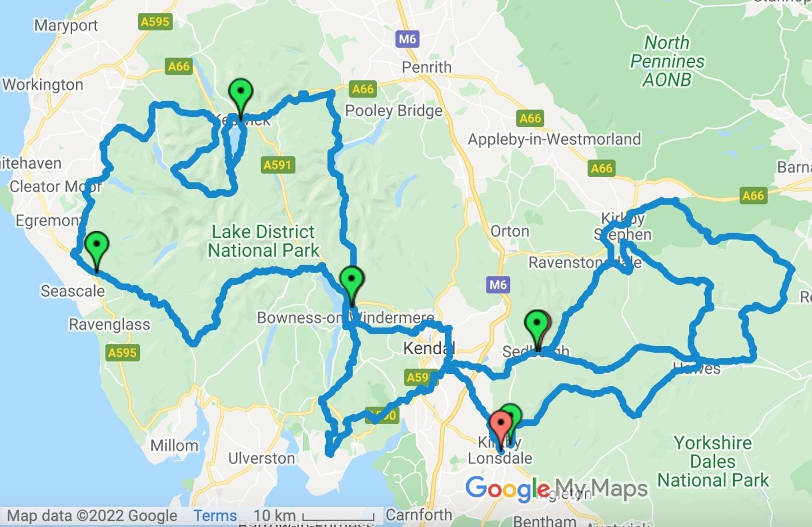Click the Map data ©2022 Google attribution
812x527 pixels.
92,515
